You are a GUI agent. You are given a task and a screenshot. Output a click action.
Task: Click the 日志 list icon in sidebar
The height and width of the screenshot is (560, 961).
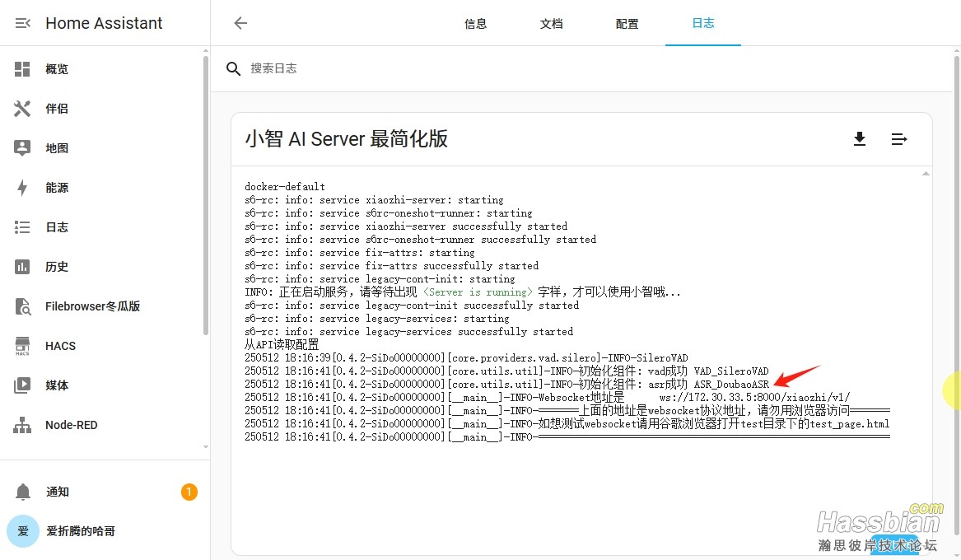tap(22, 227)
